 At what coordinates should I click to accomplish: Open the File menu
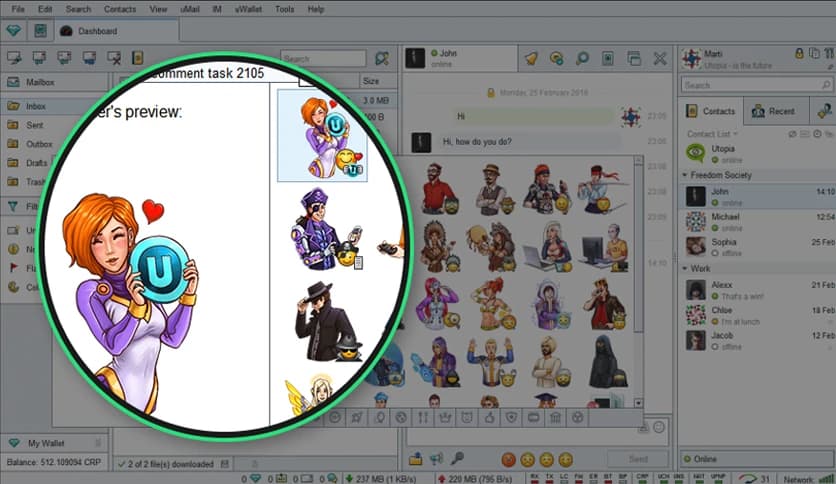point(18,9)
